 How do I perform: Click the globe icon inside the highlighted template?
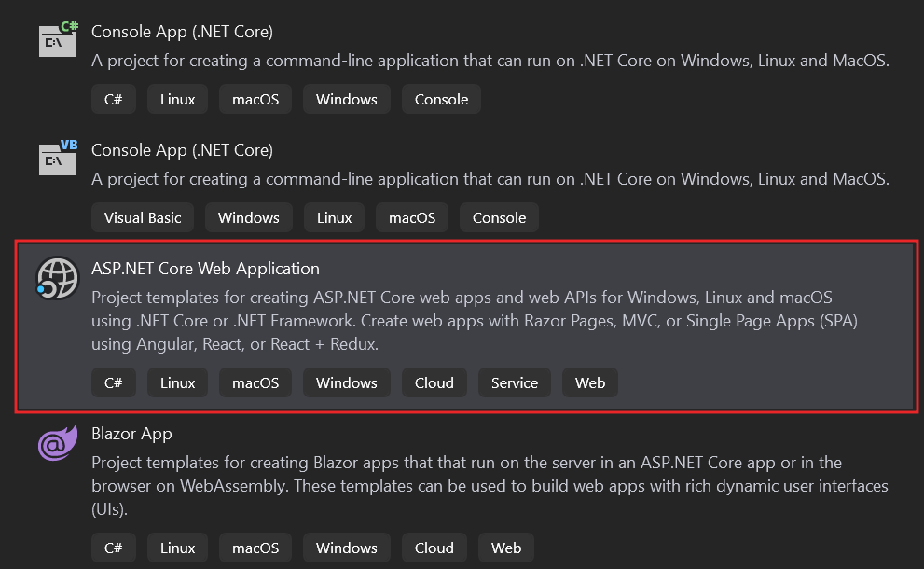pyautogui.click(x=57, y=277)
